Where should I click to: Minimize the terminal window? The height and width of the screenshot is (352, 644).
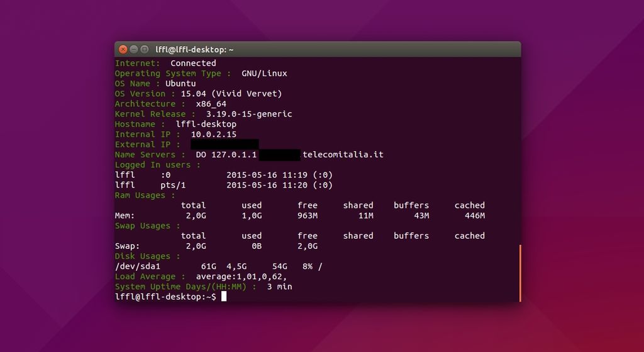tap(134, 49)
